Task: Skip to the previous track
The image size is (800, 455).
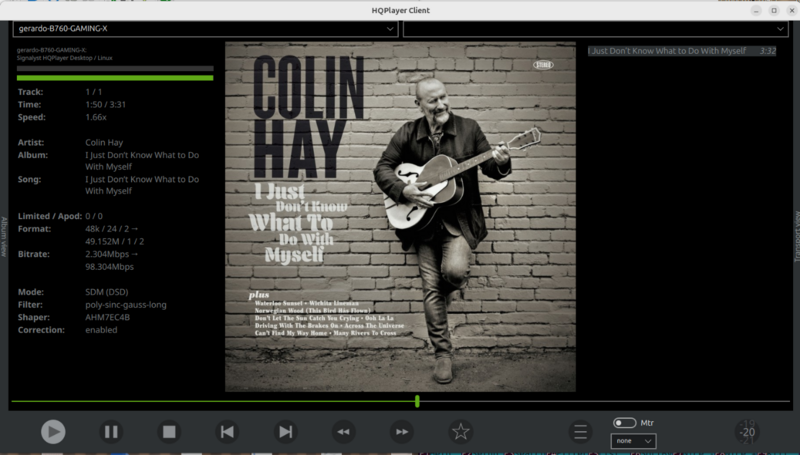Action: 227,432
